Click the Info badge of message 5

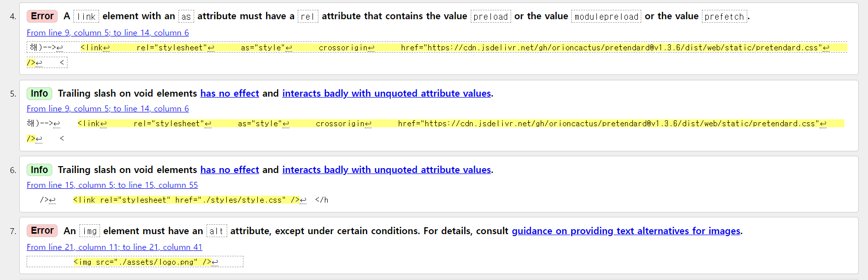click(x=39, y=93)
